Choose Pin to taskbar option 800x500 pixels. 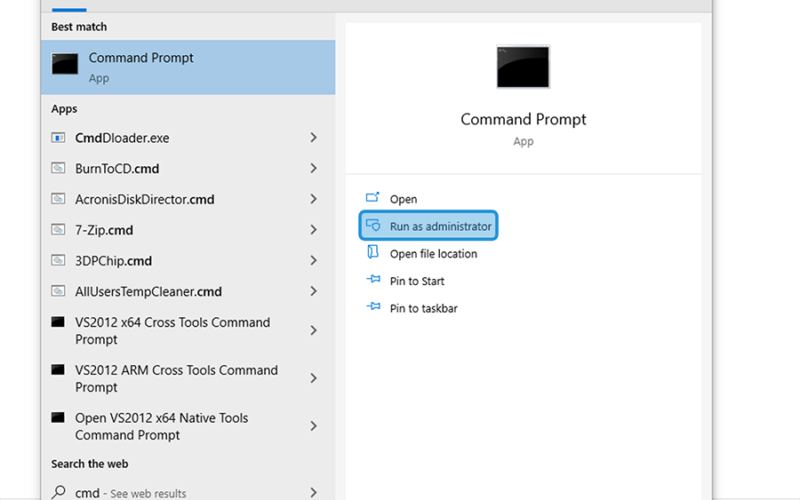pos(423,308)
